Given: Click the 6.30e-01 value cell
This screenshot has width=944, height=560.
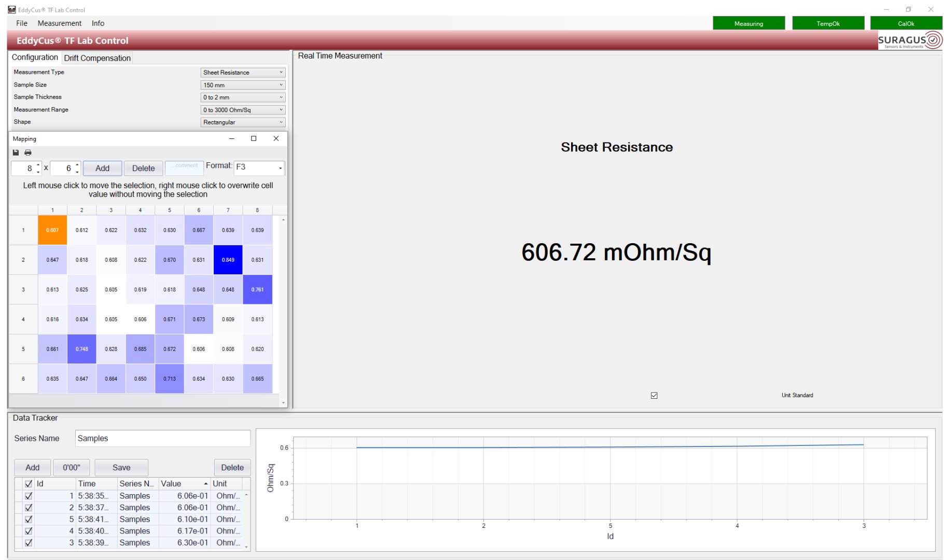Looking at the screenshot, I should 184,543.
